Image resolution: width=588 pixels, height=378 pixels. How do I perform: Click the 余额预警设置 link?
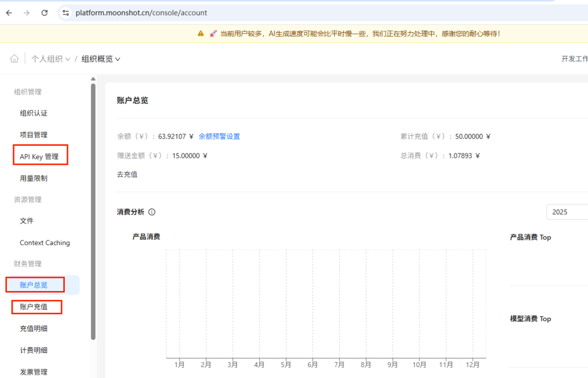tap(219, 137)
